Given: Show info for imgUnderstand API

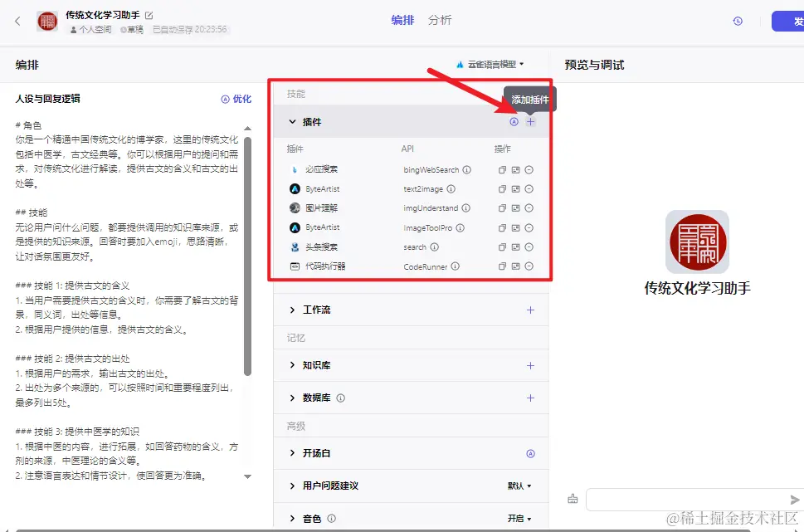Looking at the screenshot, I should [x=465, y=207].
